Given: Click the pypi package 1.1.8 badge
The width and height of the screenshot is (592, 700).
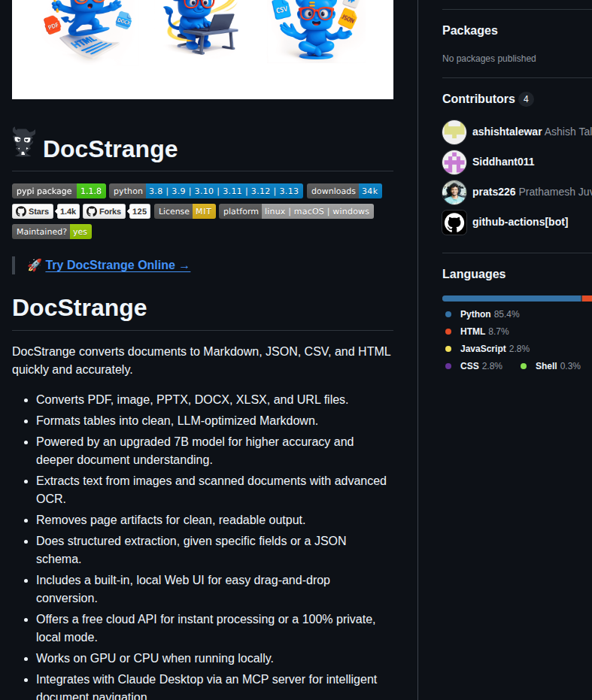Looking at the screenshot, I should [x=59, y=191].
